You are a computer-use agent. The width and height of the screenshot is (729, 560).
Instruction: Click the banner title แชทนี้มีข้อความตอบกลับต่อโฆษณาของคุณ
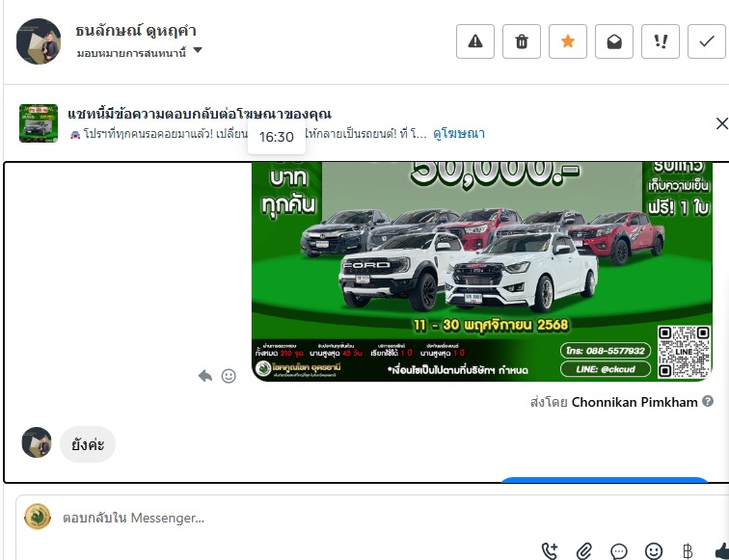coord(200,114)
